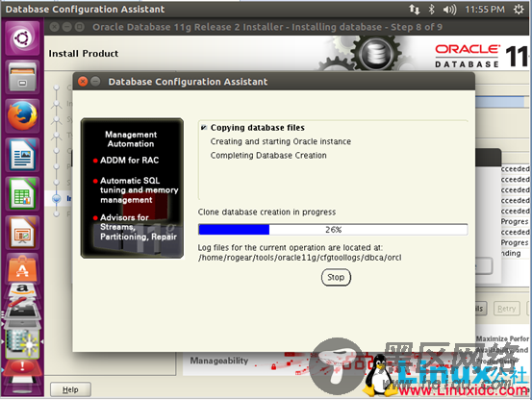Open the Files manager in dock
Viewport: 532px width, 400px height.
coord(22,77)
